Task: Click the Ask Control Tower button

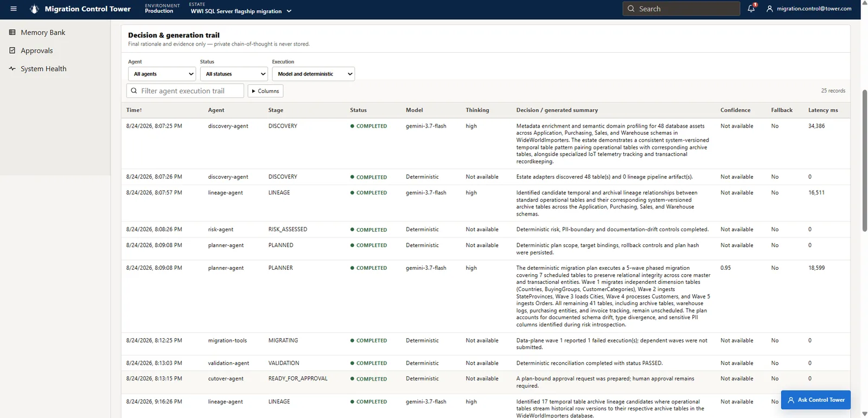Action: 816,400
